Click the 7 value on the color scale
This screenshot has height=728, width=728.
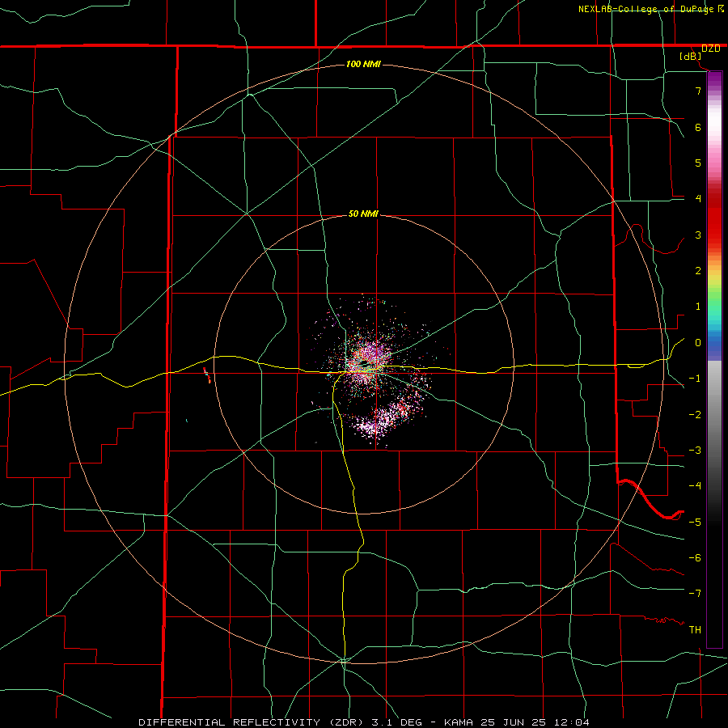click(698, 91)
